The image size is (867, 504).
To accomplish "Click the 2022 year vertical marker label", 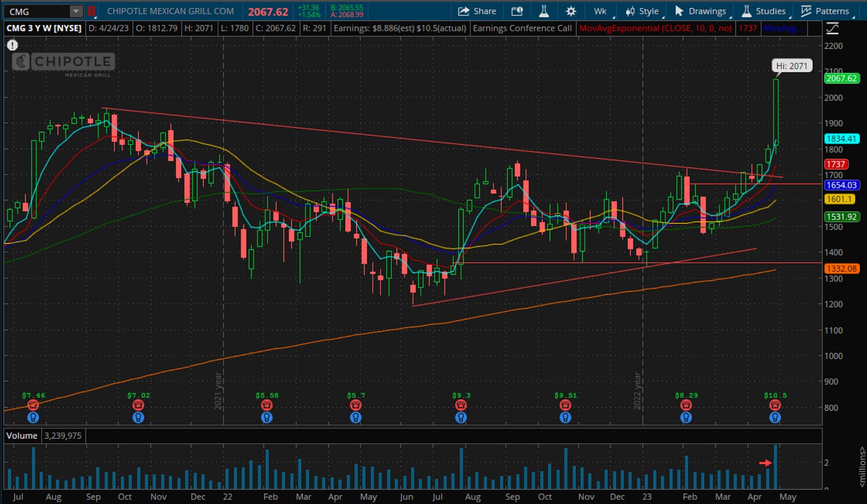I will (x=637, y=391).
